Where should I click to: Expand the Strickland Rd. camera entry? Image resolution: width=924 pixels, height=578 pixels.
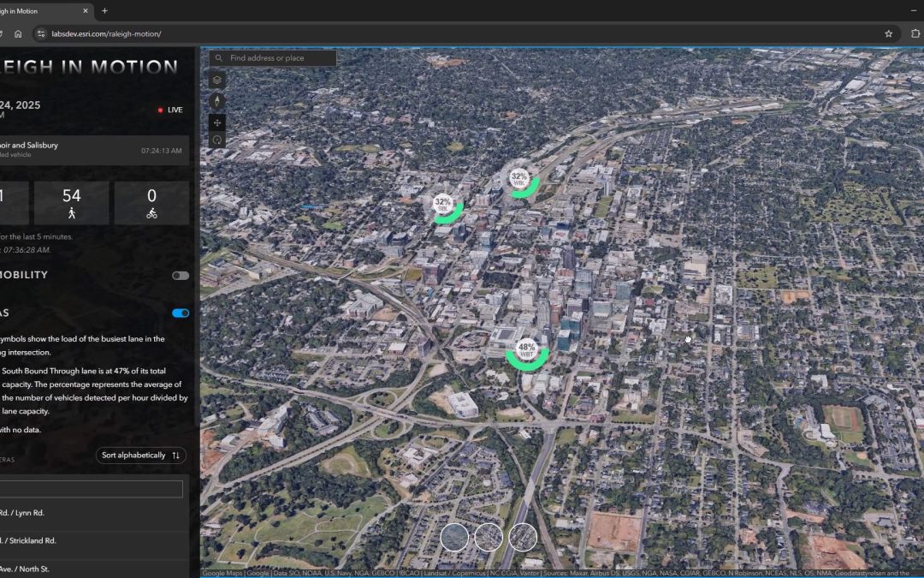(x=86, y=540)
